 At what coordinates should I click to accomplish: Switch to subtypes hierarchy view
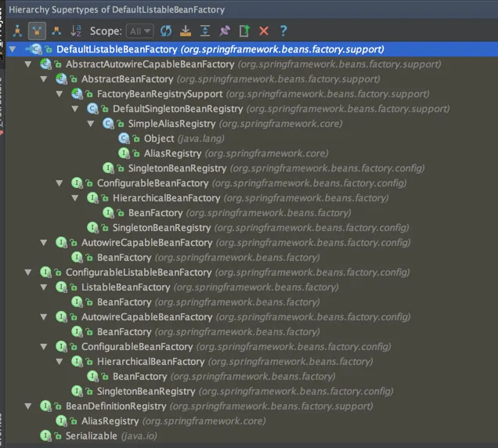click(56, 31)
